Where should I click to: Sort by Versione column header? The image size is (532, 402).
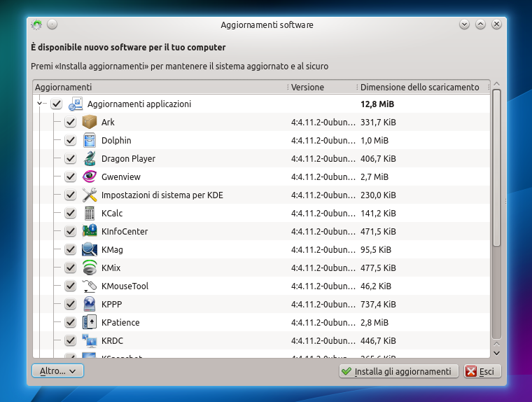(322, 88)
